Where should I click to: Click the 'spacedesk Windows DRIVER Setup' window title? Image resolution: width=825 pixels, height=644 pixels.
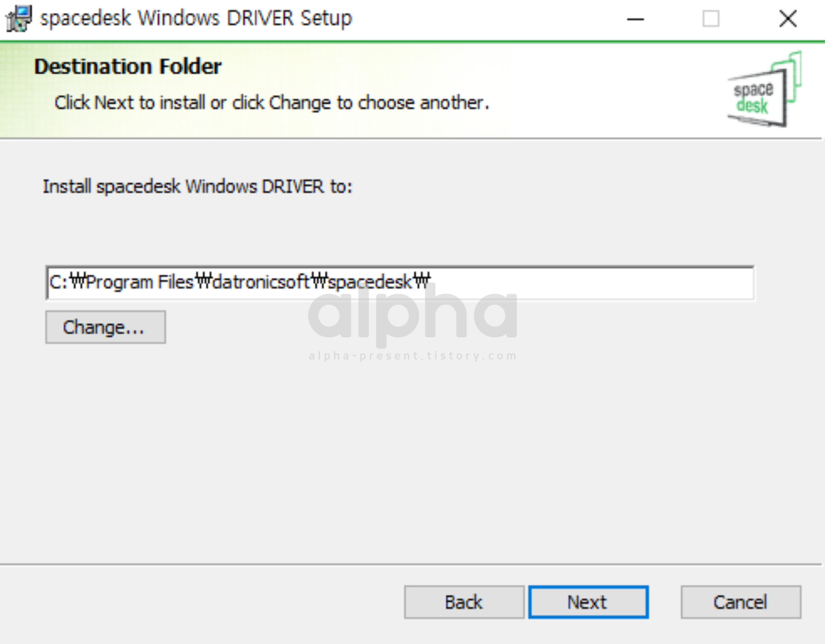click(x=196, y=19)
